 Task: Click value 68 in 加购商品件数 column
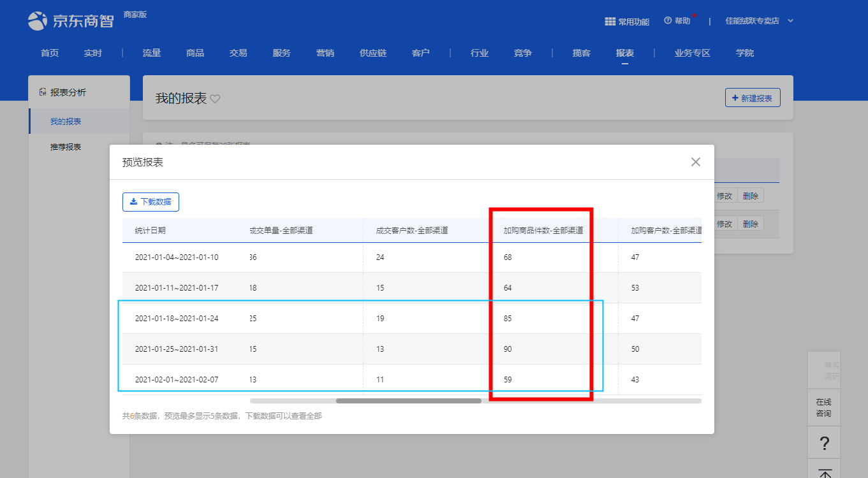coord(508,257)
